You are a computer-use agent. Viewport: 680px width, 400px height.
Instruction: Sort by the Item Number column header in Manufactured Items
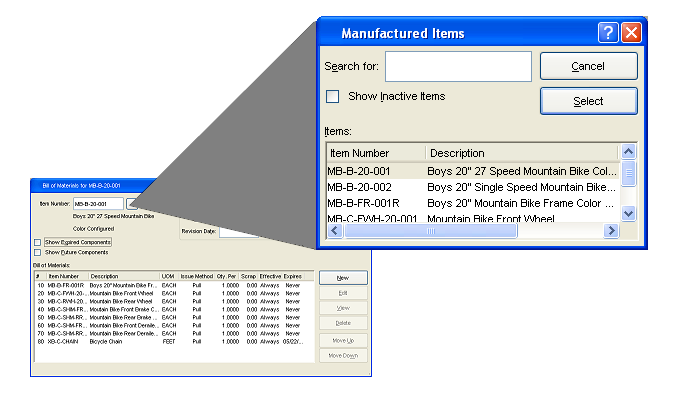pyautogui.click(x=376, y=153)
